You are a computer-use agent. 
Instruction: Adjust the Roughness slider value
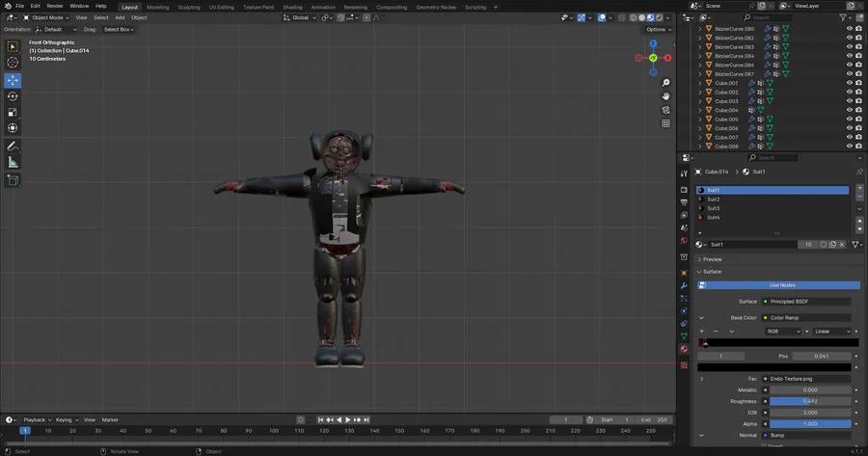point(810,401)
